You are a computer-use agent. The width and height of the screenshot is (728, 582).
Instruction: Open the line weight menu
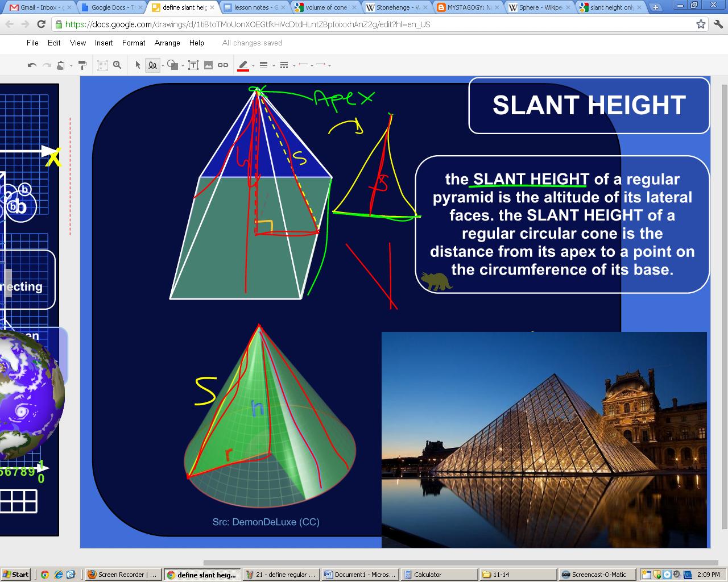264,65
